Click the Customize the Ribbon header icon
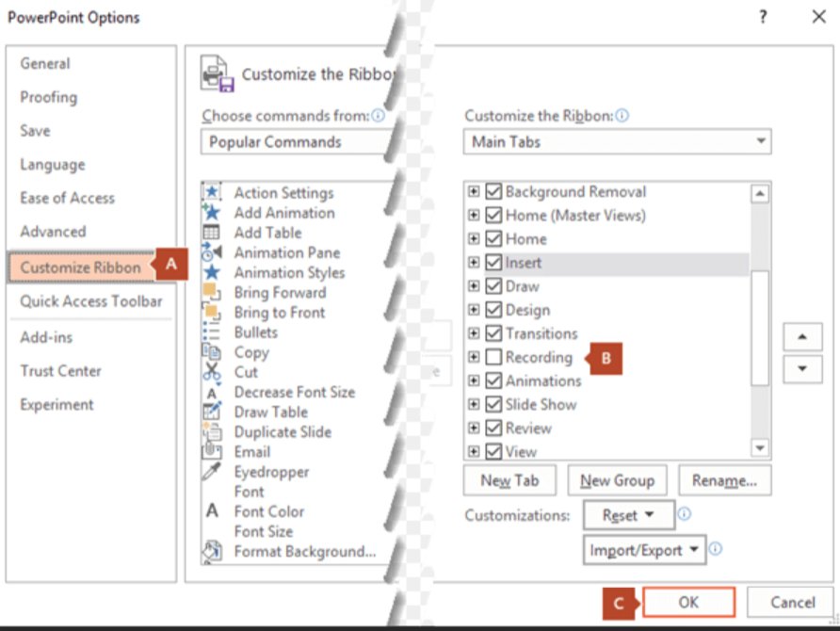Screen dimensions: 840x631 pyautogui.click(x=218, y=73)
